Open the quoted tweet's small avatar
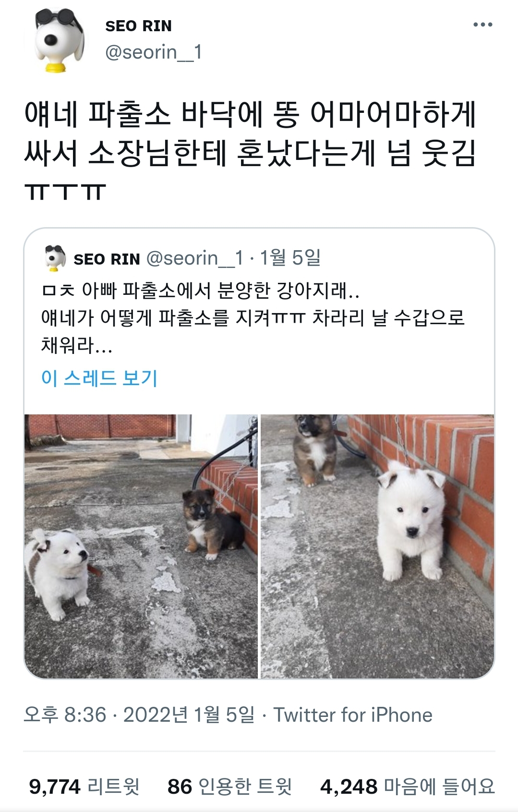 click(x=55, y=258)
